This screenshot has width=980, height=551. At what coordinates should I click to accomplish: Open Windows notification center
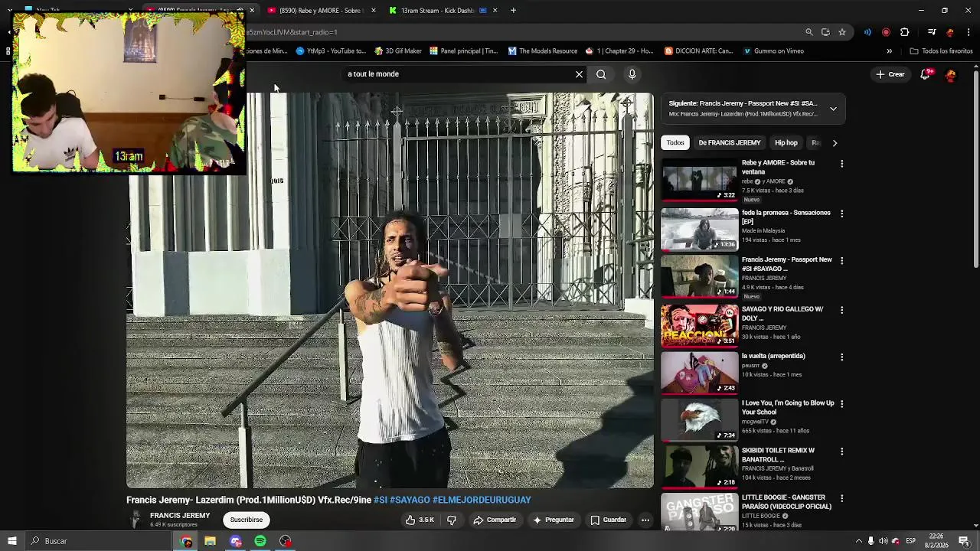[964, 541]
